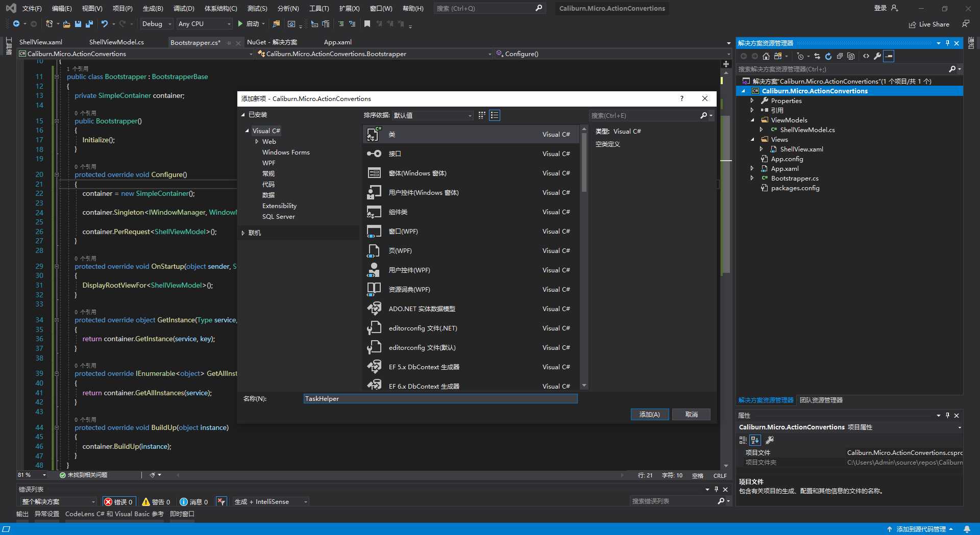This screenshot has height=535, width=980.
Task: Click the 名称 name input field
Action: [x=440, y=399]
